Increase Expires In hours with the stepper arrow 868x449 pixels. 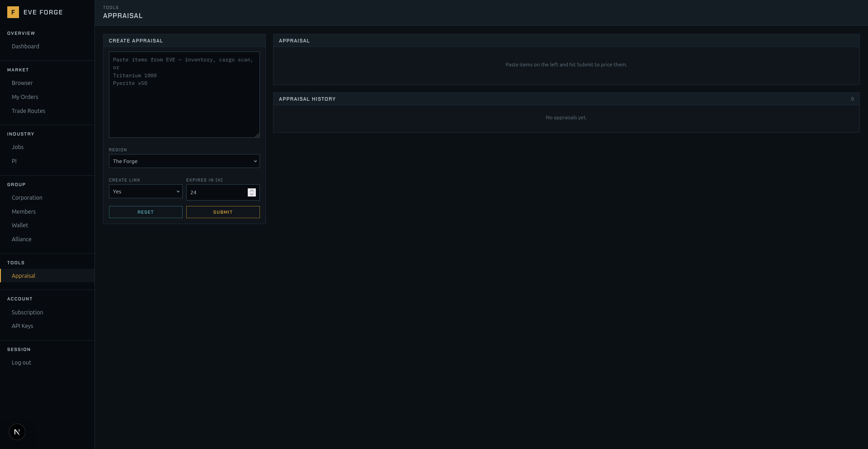click(252, 191)
